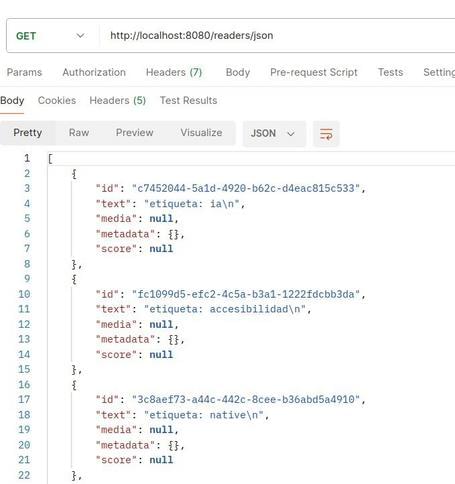
Task: Open the JSON format dropdown
Action: point(274,134)
